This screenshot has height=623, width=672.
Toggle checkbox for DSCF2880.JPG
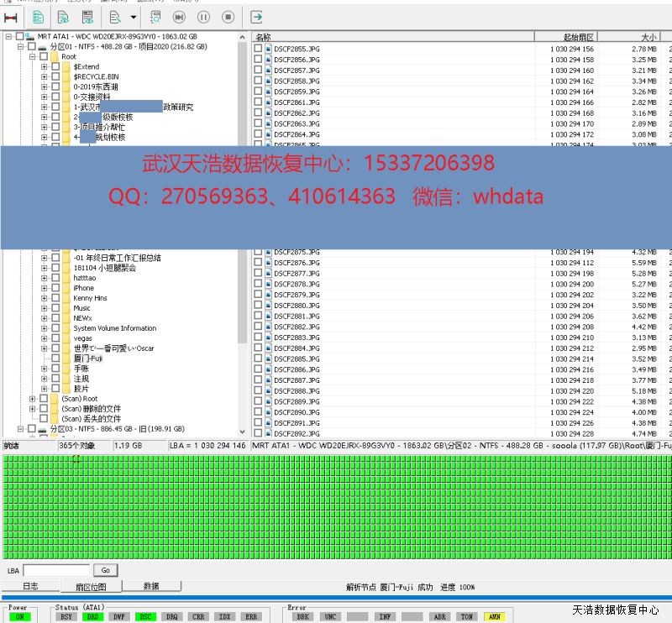[x=259, y=306]
